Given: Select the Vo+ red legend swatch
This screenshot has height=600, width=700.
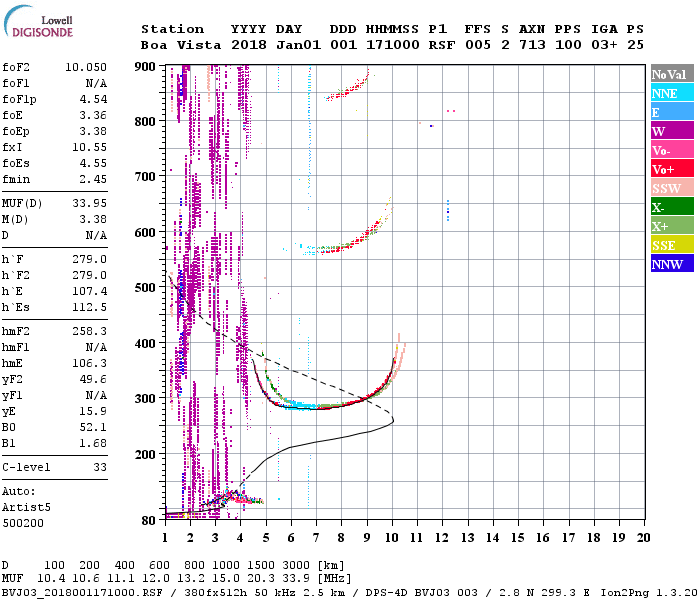Looking at the screenshot, I should [x=672, y=169].
